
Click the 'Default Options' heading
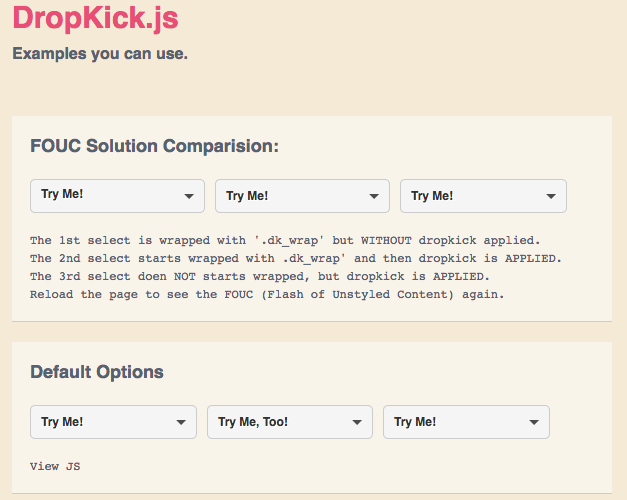click(97, 372)
